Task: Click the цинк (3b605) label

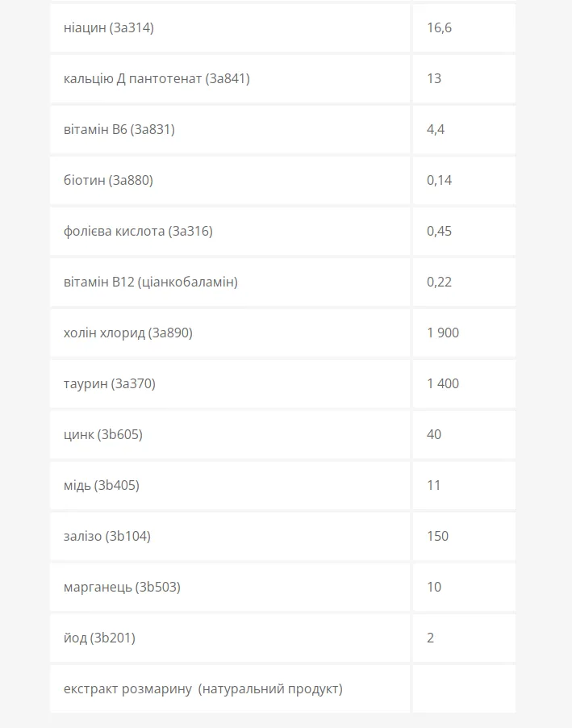Action: [x=103, y=434]
